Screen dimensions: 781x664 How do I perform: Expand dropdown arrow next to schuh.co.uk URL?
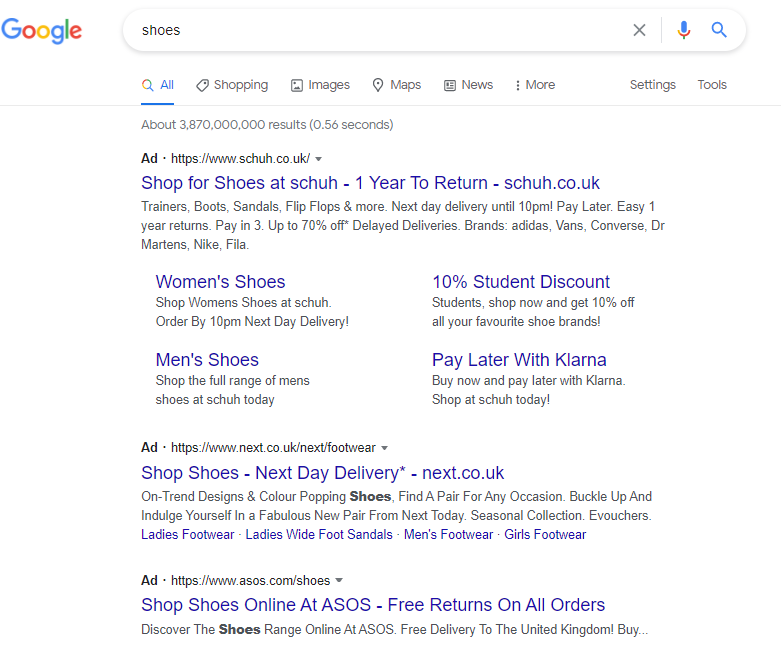click(319, 159)
